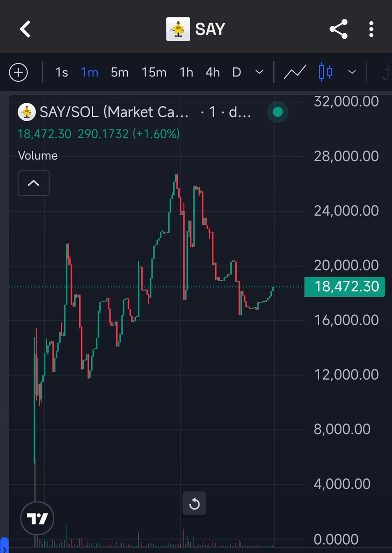Select the 4h timeframe
The height and width of the screenshot is (553, 392).
tap(212, 72)
